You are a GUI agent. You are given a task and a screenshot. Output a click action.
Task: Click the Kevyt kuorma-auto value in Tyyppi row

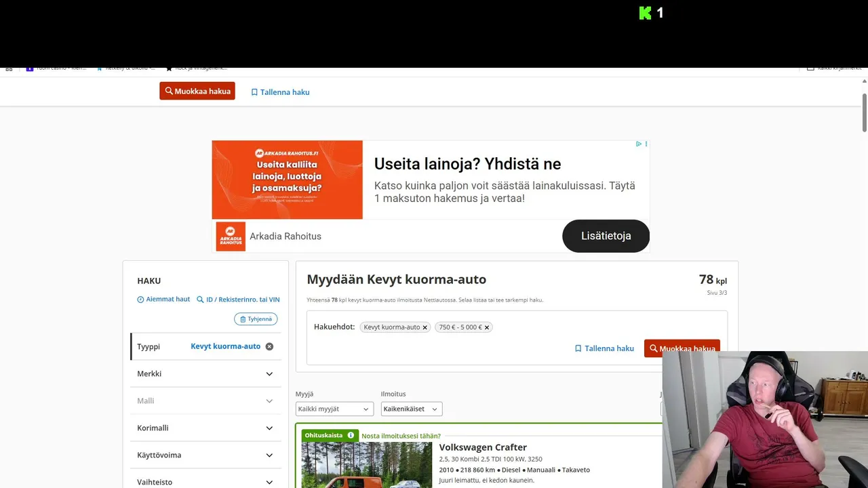pos(226,346)
